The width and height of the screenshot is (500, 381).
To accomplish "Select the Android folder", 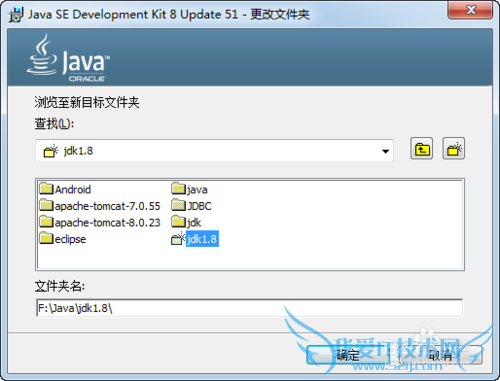I will 65,189.
